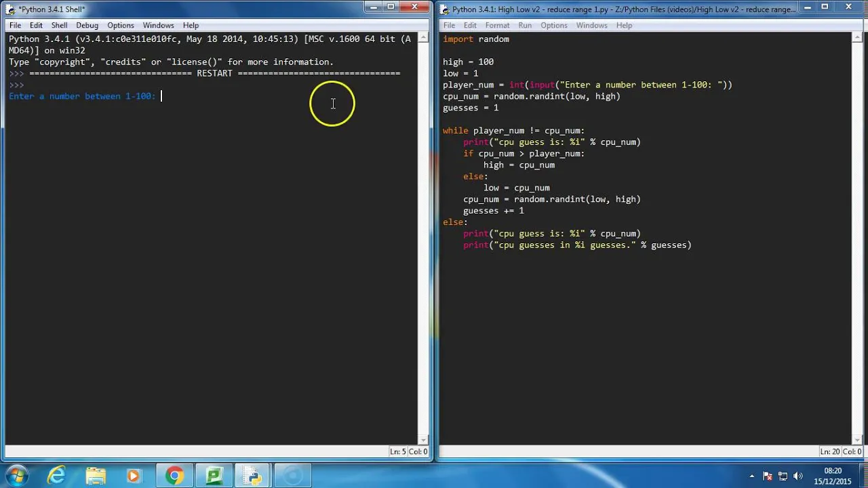Launch Internet Explorer from taskbar

[x=56, y=476]
